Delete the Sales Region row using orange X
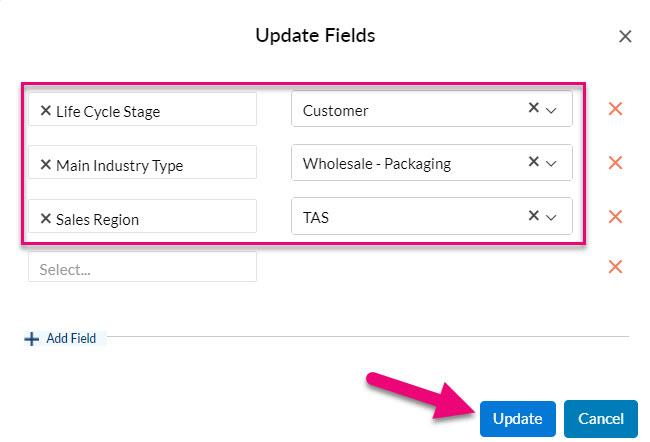Viewport: 650px width, 442px height. pyautogui.click(x=615, y=216)
